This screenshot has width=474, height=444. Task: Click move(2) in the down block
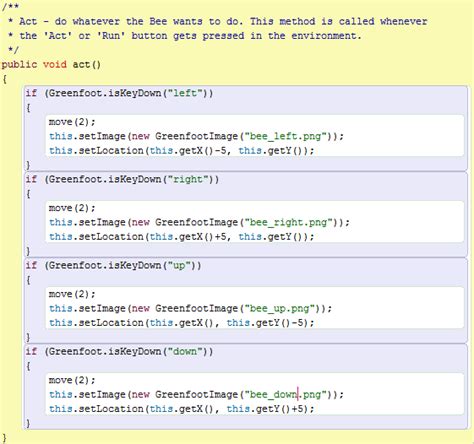coord(72,380)
